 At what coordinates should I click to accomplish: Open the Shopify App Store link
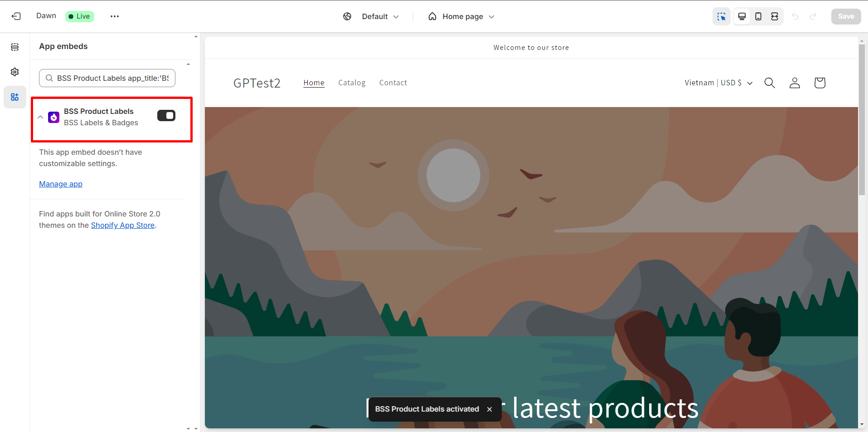pyautogui.click(x=122, y=225)
